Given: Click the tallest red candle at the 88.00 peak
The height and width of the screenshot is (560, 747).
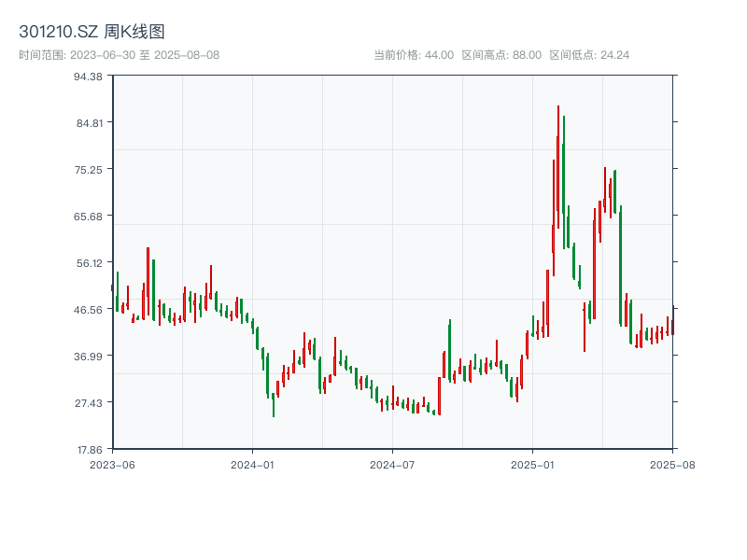Looking at the screenshot, I should tap(557, 167).
